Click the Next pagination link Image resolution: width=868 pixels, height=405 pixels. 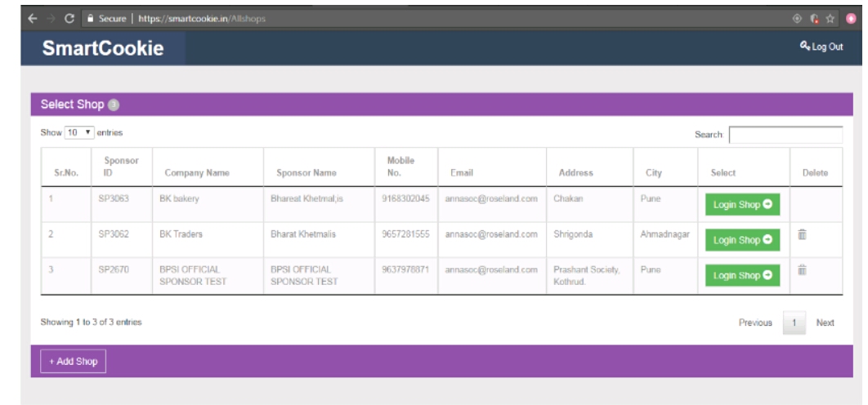click(x=825, y=323)
